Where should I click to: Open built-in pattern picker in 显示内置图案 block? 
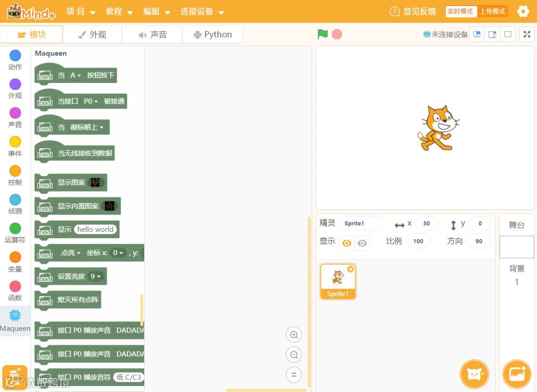tap(109, 206)
